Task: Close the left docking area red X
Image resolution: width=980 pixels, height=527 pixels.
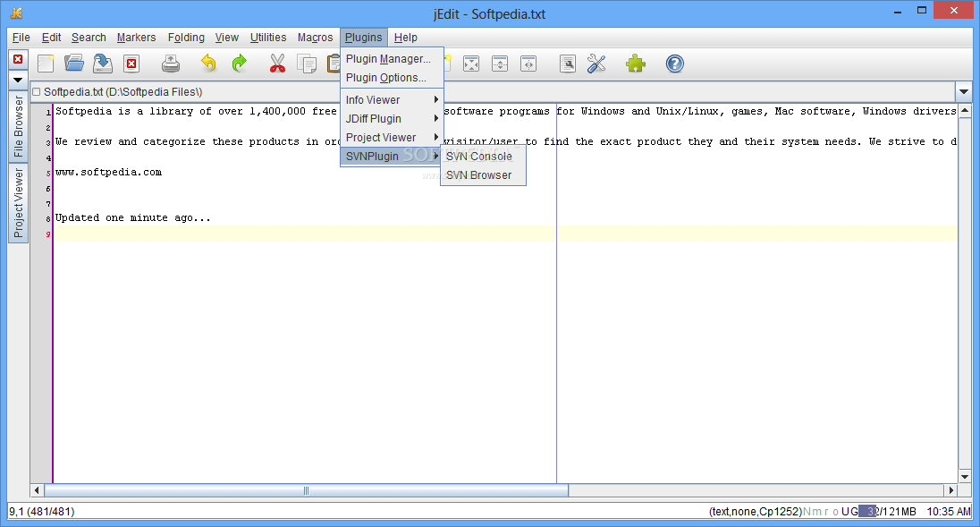Action: pyautogui.click(x=18, y=59)
